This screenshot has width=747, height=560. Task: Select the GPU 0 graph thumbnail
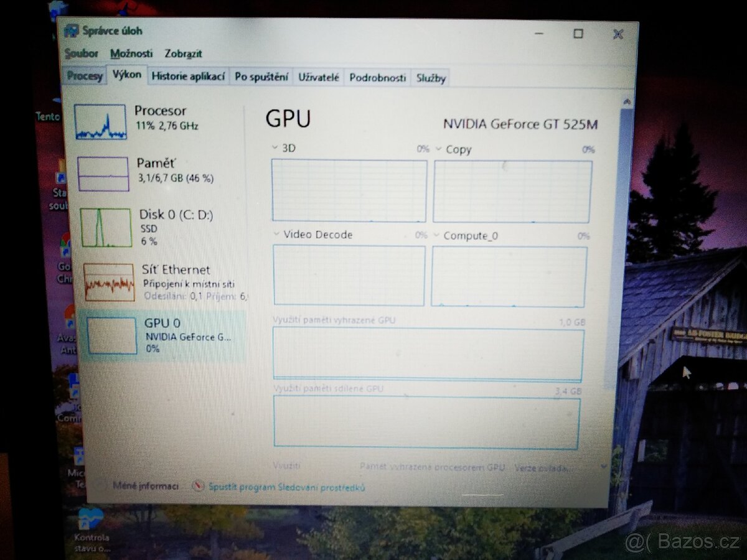(111, 335)
